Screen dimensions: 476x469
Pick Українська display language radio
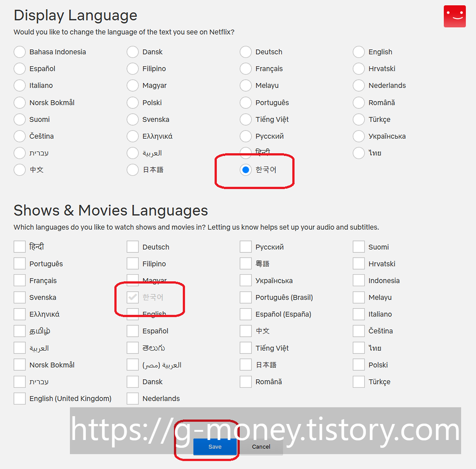359,136
